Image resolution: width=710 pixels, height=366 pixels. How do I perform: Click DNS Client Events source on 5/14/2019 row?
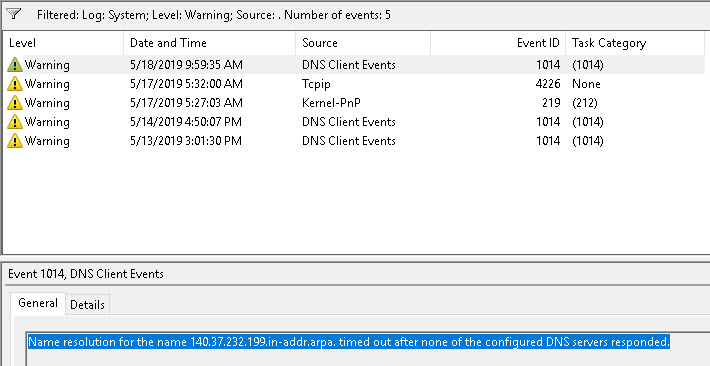tap(349, 122)
